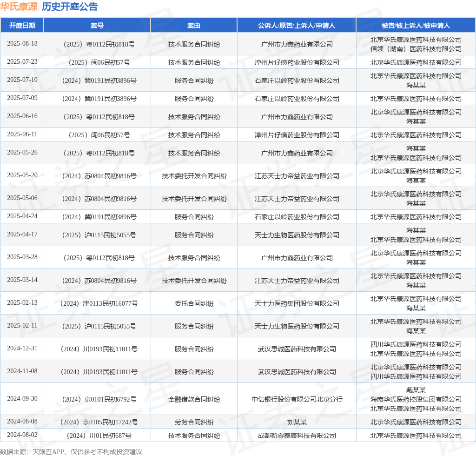This screenshot has width=476, height=456.
Task: Click plaintiff 天士力医药集团股份有限公司
Action: pyautogui.click(x=297, y=303)
